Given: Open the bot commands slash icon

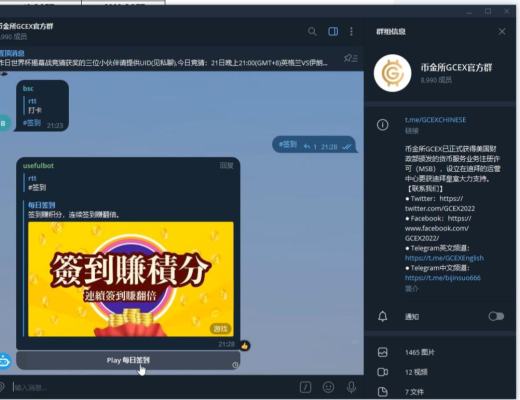Looking at the screenshot, I should (x=305, y=387).
